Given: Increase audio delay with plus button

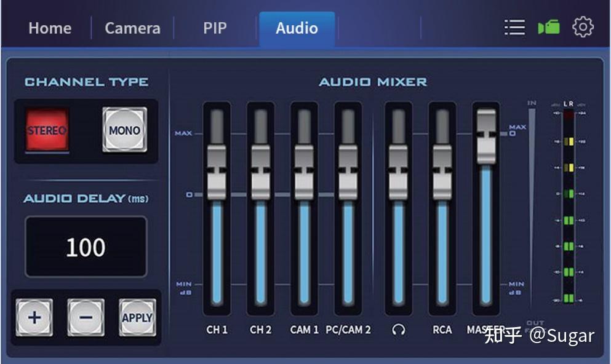Looking at the screenshot, I should [x=34, y=318].
